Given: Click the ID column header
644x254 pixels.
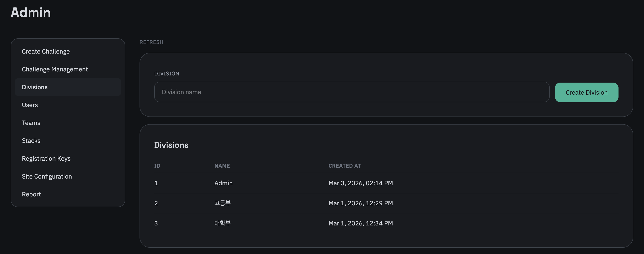Looking at the screenshot, I should coord(157,166).
